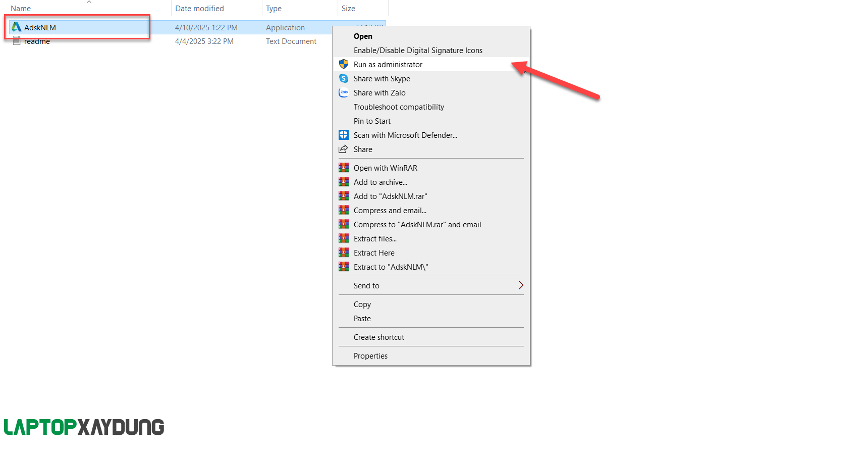Viewport: 868px width, 454px height.
Task: Click the Application type cell
Action: coord(286,28)
